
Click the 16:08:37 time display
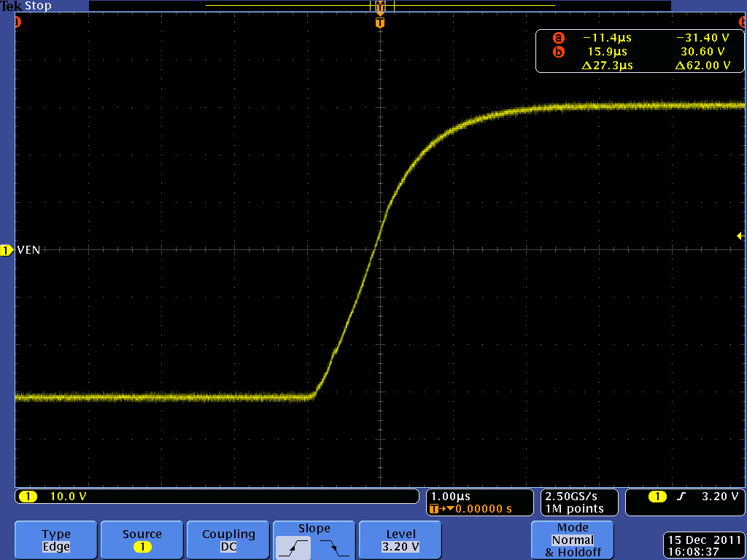pyautogui.click(x=693, y=552)
